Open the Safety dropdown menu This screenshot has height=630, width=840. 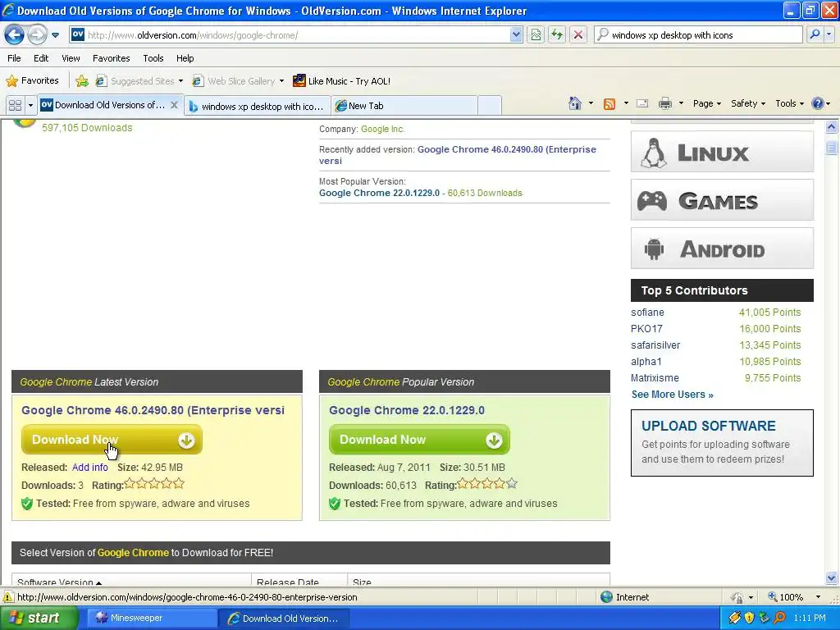[748, 103]
